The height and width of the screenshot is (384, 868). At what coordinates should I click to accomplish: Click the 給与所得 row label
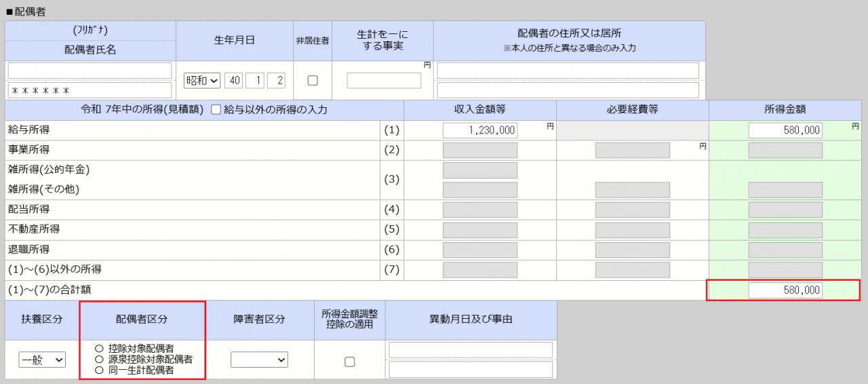click(28, 130)
